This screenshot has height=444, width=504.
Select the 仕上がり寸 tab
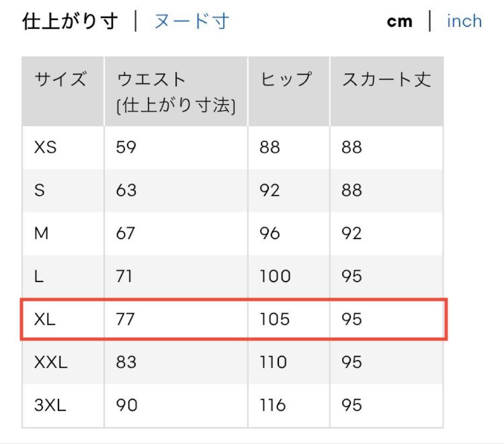point(70,21)
